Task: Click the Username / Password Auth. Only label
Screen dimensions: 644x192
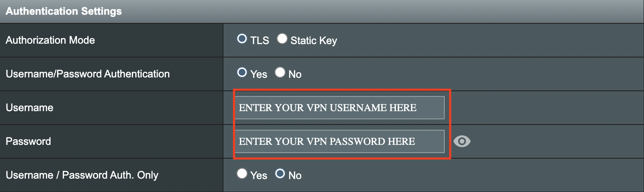Action: coord(82,175)
